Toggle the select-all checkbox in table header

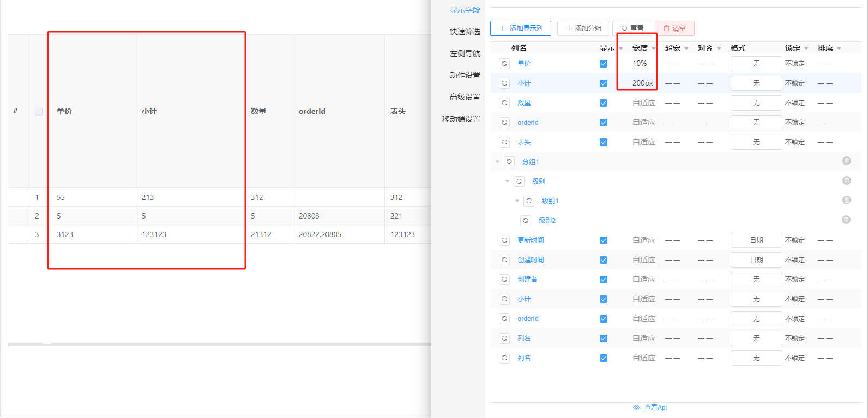point(39,112)
